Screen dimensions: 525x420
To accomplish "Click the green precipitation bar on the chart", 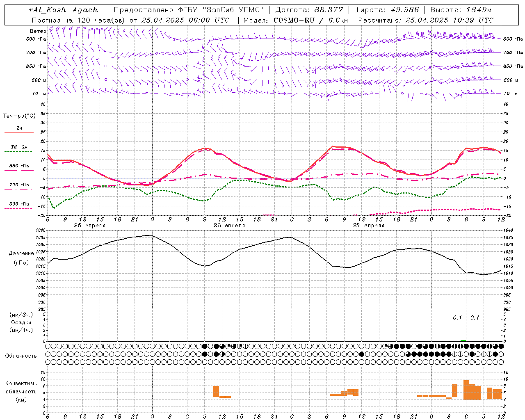I will (x=463, y=340).
